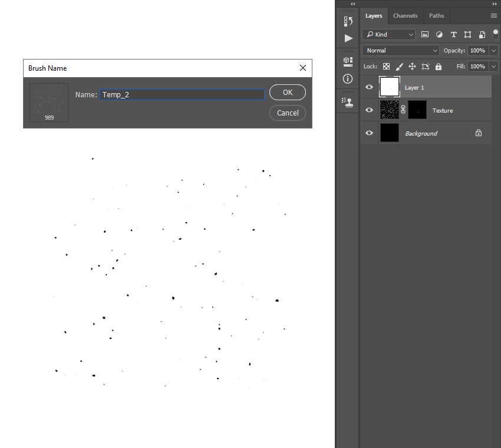The height and width of the screenshot is (448, 501).
Task: Open the Clone Source panel
Action: [348, 101]
